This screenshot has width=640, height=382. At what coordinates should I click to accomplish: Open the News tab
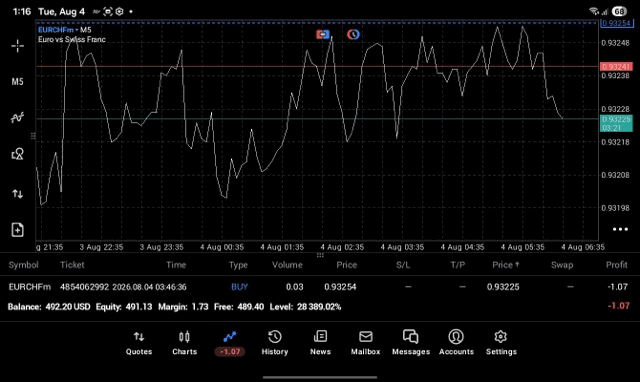tap(320, 343)
